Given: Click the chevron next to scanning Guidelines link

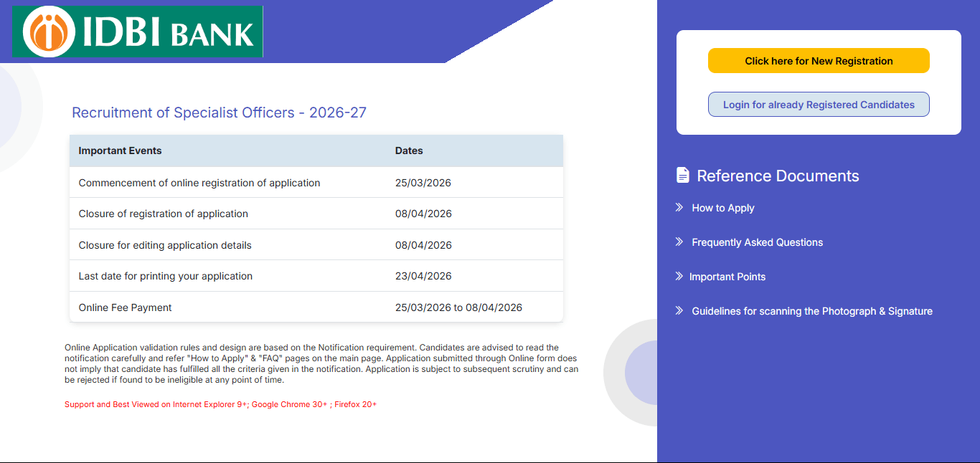Looking at the screenshot, I should [677, 310].
